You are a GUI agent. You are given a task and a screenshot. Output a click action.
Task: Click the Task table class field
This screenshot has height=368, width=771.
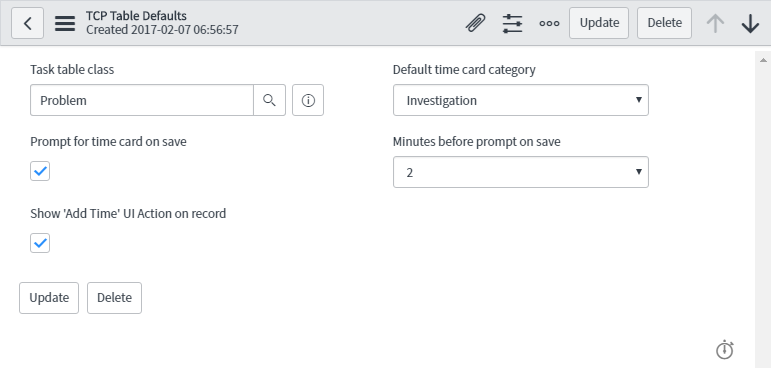[142, 100]
